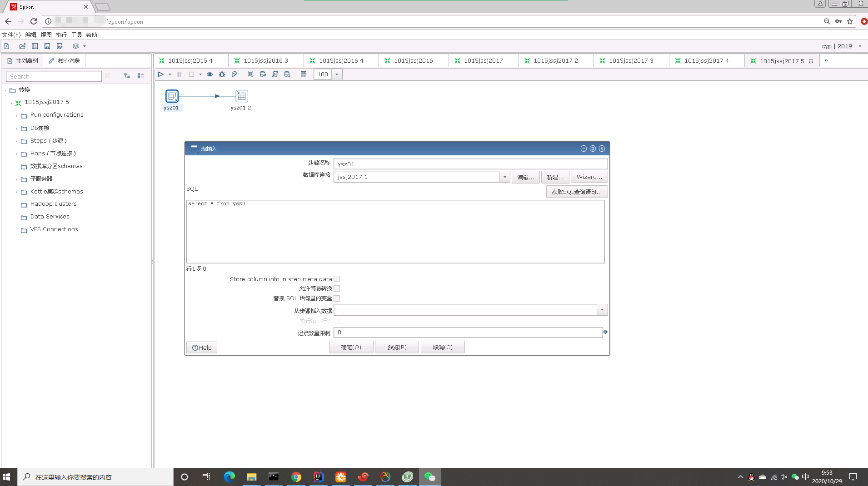Image resolution: width=868 pixels, height=486 pixels.
Task: Select the ysz01 2 table output step icon
Action: 242,96
